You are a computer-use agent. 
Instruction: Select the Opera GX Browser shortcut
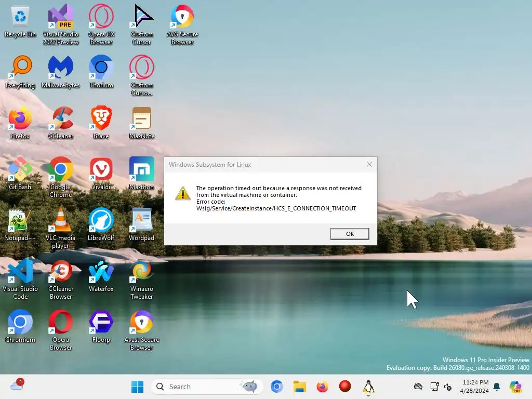tap(101, 24)
